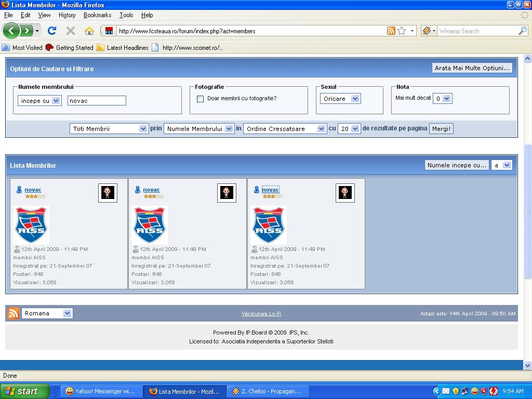
Task: Open the History menu
Action: click(x=66, y=15)
